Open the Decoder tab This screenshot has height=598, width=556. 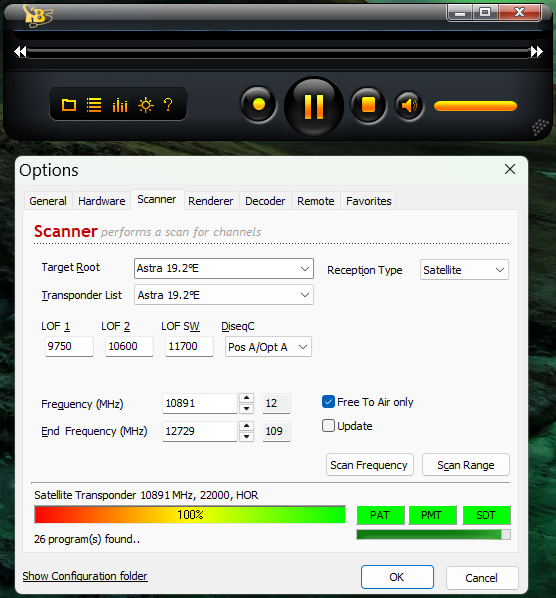pos(265,201)
